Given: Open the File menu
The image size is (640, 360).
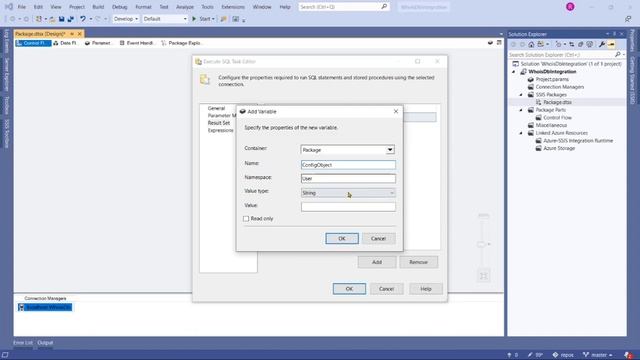Looking at the screenshot, I should (22, 7).
